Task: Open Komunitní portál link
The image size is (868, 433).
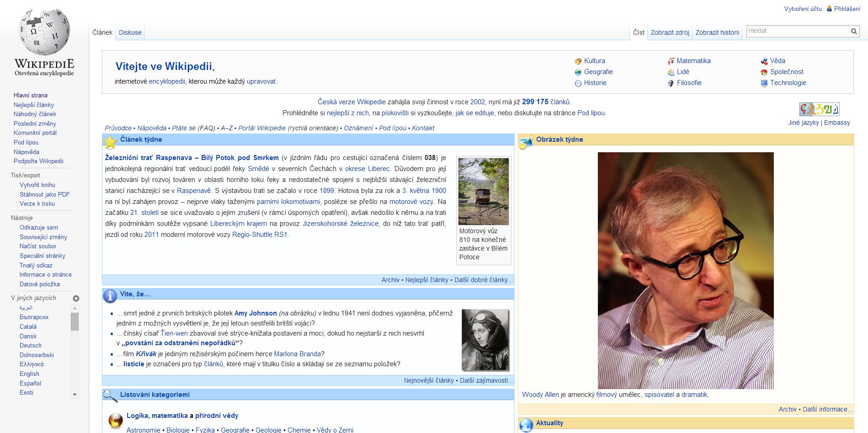Action: 35,133
